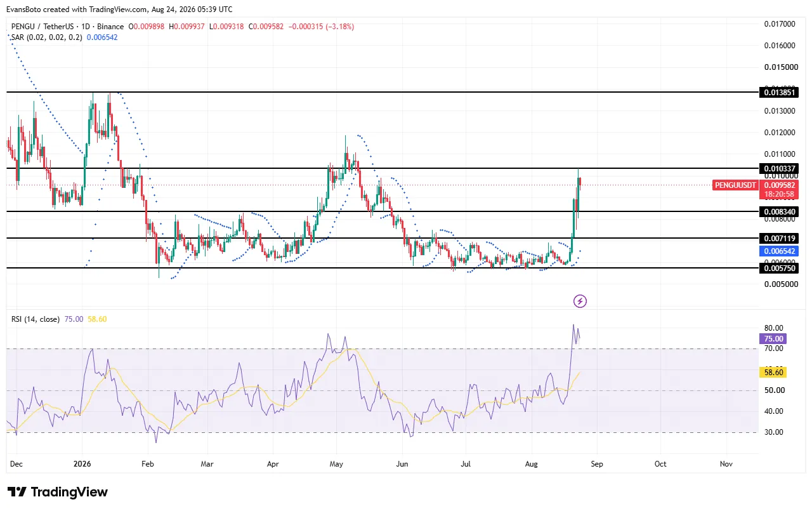Click the 18:20:58 candle countdown timer

point(778,193)
